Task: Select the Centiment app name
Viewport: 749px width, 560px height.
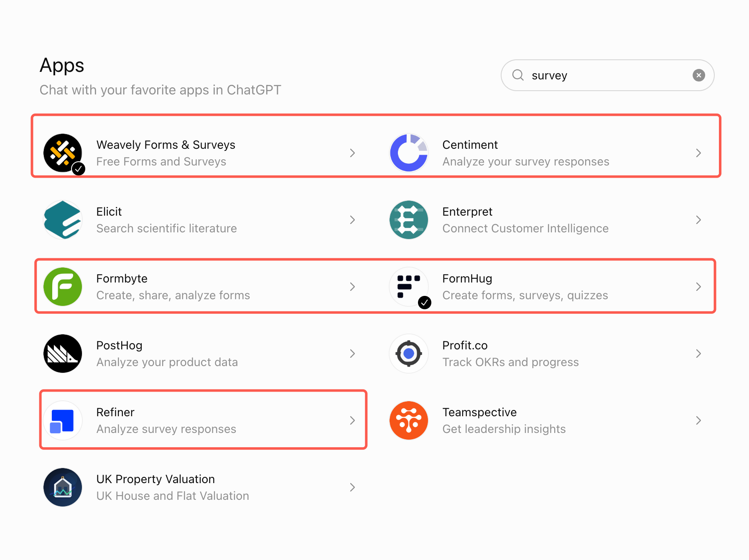Action: coord(470,145)
